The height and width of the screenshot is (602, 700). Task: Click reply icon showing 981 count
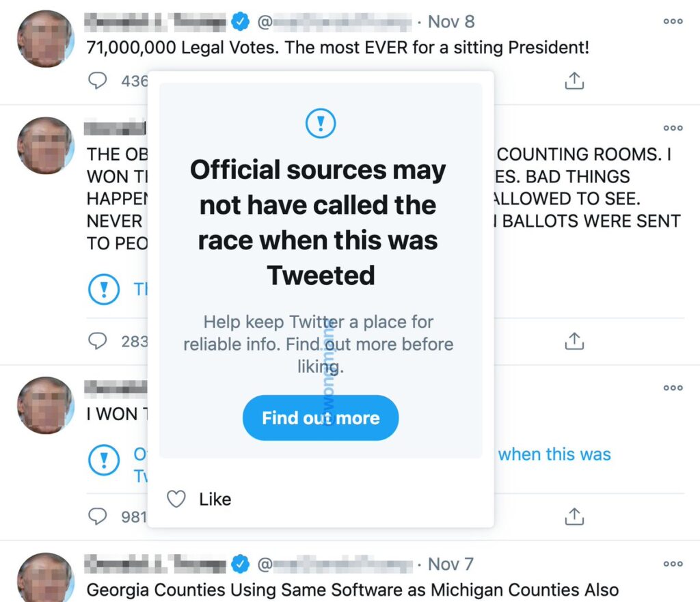tap(98, 517)
